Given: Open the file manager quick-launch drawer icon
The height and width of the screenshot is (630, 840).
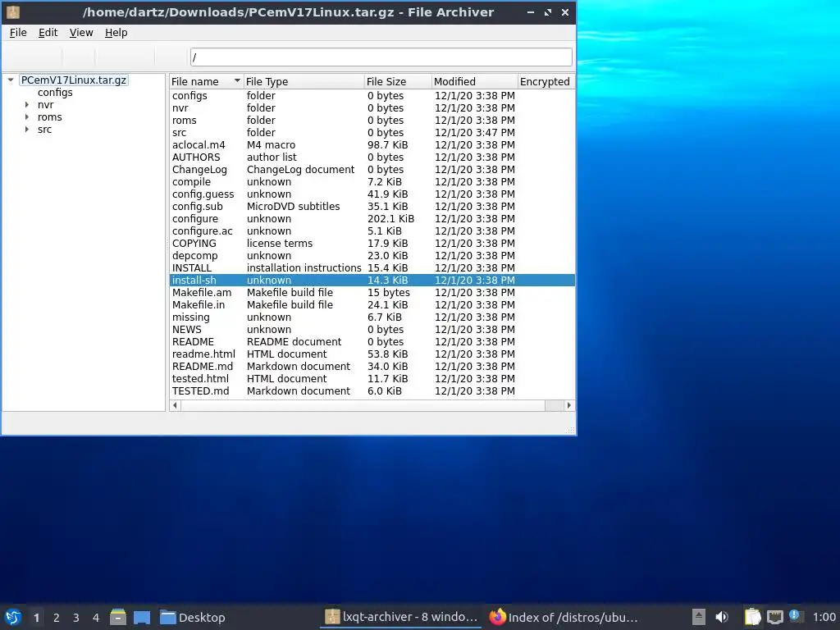Looking at the screenshot, I should coord(118,617).
